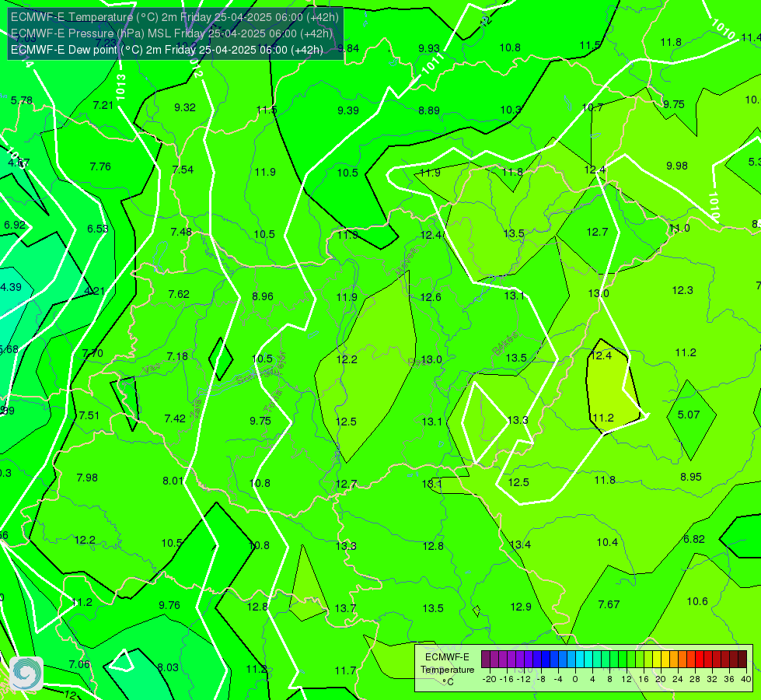Click the dew point value 12.3

(682, 290)
